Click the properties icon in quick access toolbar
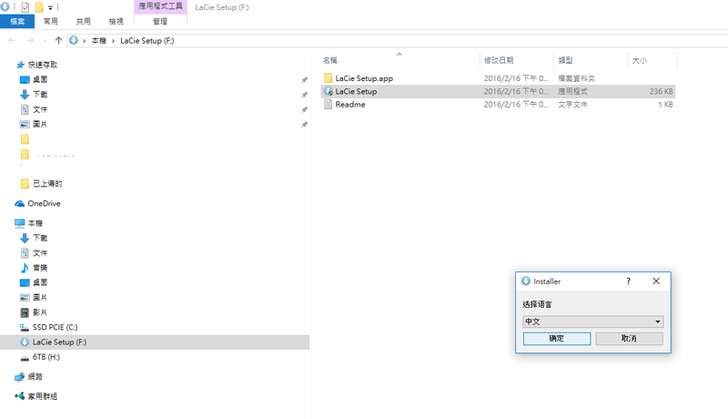 [25, 7]
